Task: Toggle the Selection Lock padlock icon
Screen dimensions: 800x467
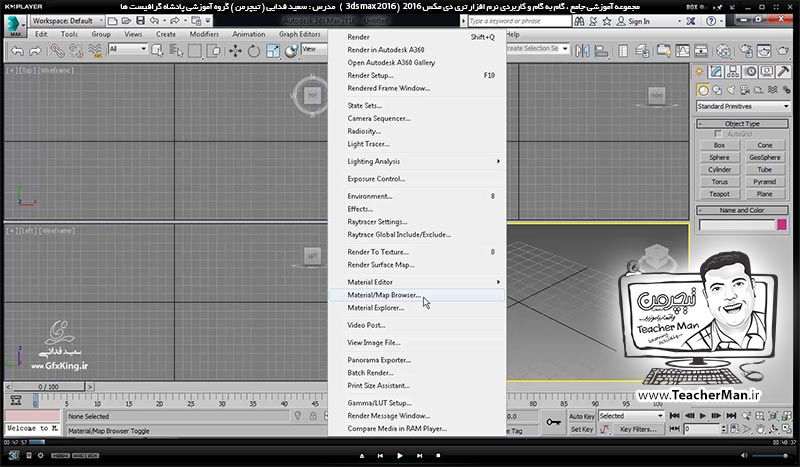Action: pos(313,416)
